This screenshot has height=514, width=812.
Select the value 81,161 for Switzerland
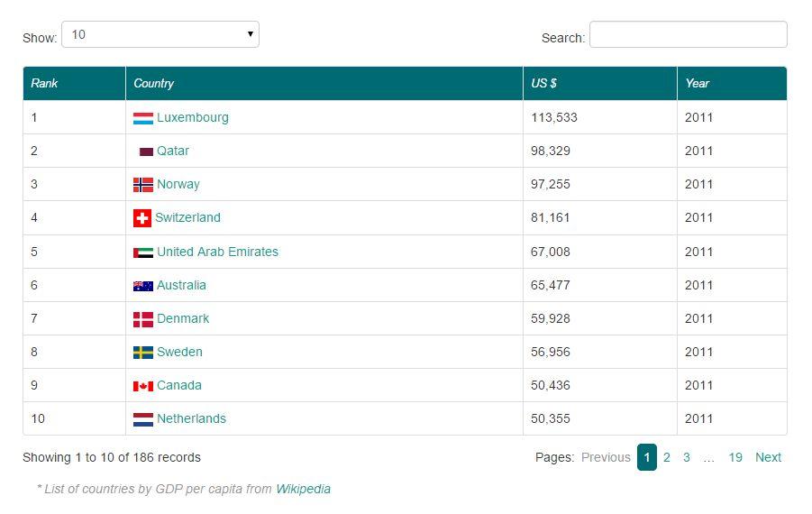click(550, 217)
